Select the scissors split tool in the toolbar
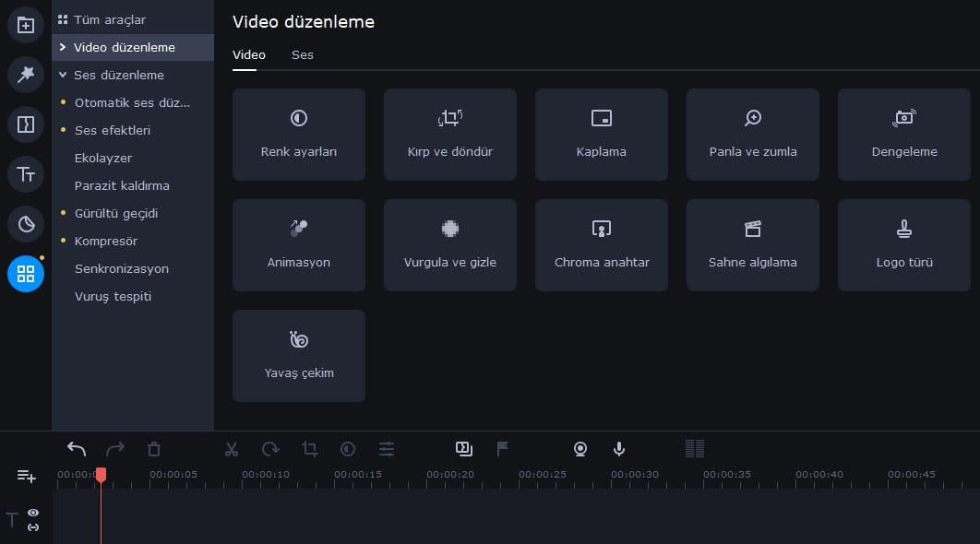The width and height of the screenshot is (980, 544). [x=232, y=449]
